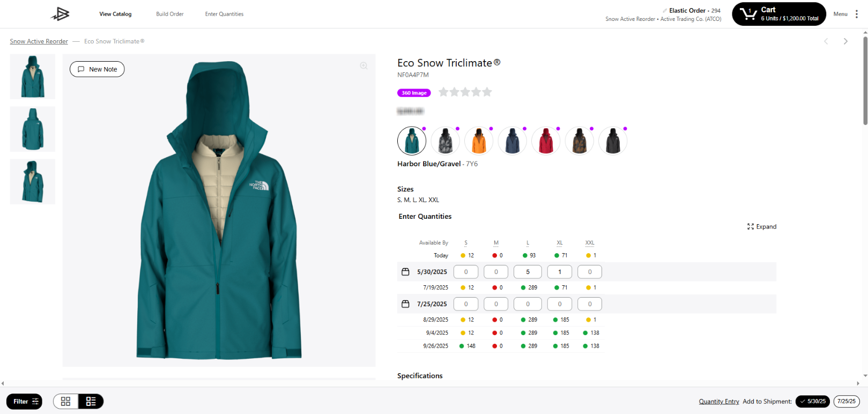Image resolution: width=868 pixels, height=414 pixels.
Task: Toggle the 7/25/25 shipment pill
Action: pos(847,401)
